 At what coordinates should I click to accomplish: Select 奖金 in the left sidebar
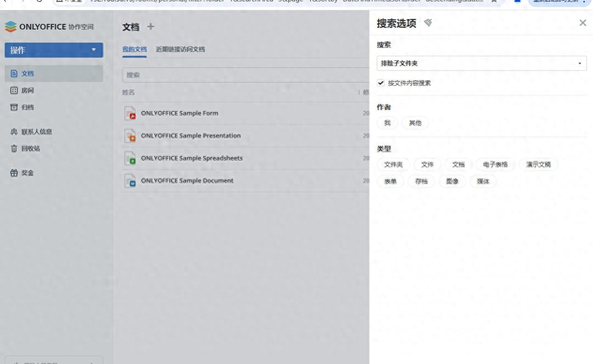click(x=54, y=173)
